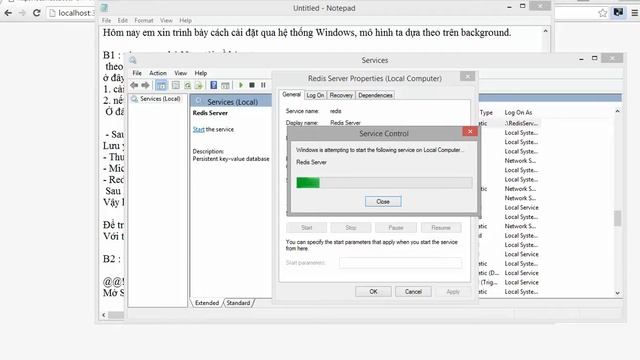Viewport: 640px width, 360px height.
Task: Click Services list scrollbar down arrow
Action: (618, 293)
